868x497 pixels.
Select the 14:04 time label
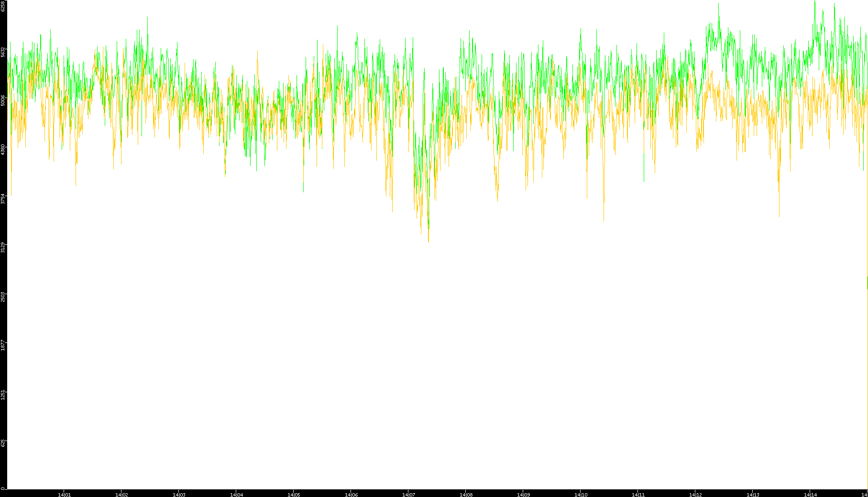tap(236, 494)
